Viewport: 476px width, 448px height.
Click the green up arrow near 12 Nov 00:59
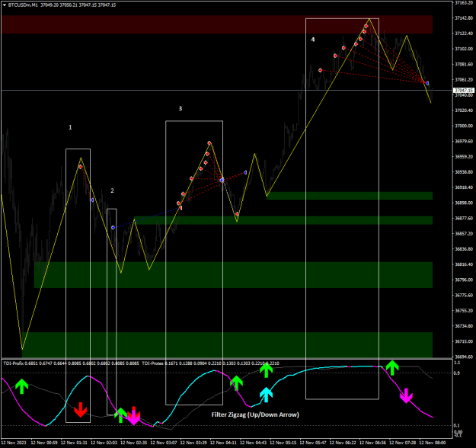(21, 386)
